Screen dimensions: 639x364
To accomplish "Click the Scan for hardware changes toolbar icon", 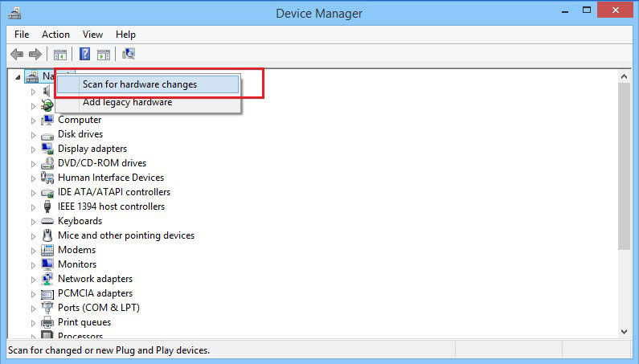I will 129,55.
